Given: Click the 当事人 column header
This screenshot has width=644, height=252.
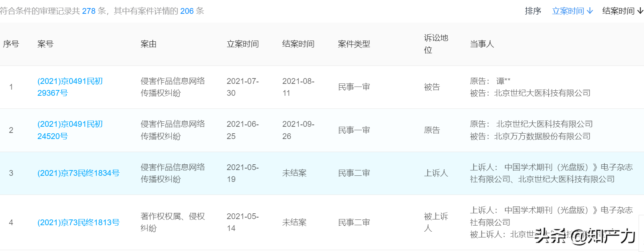Looking at the screenshot, I should [482, 44].
